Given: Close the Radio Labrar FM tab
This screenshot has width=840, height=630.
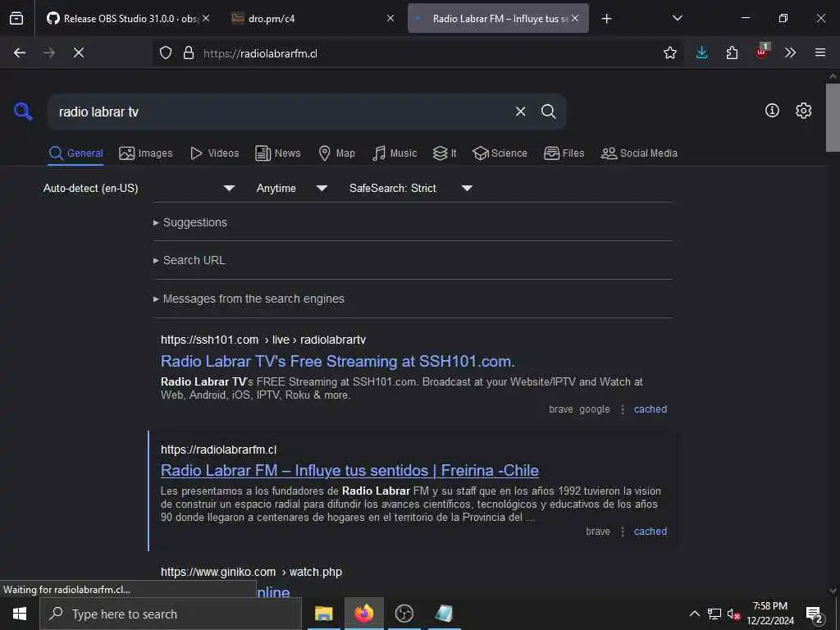Looking at the screenshot, I should 575,18.
